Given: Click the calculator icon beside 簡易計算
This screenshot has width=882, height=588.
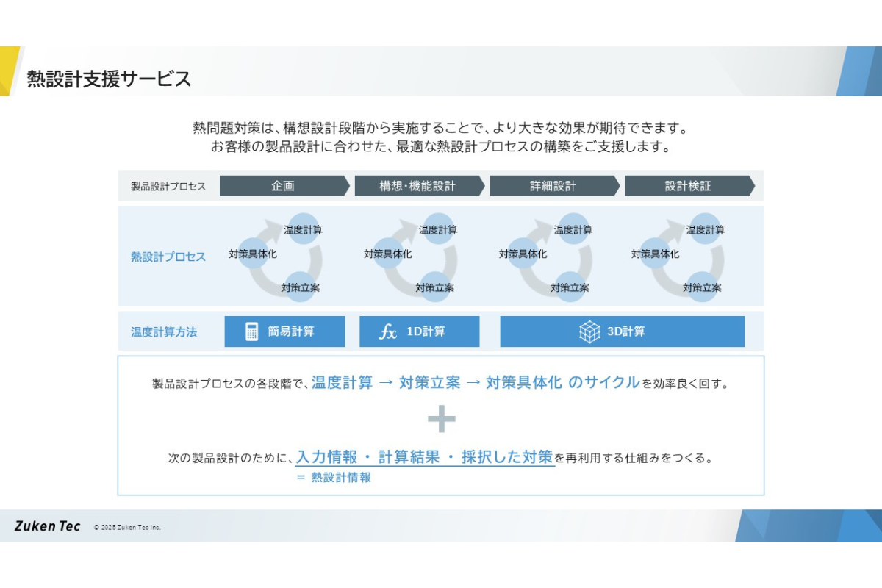Looking at the screenshot, I should tap(252, 331).
